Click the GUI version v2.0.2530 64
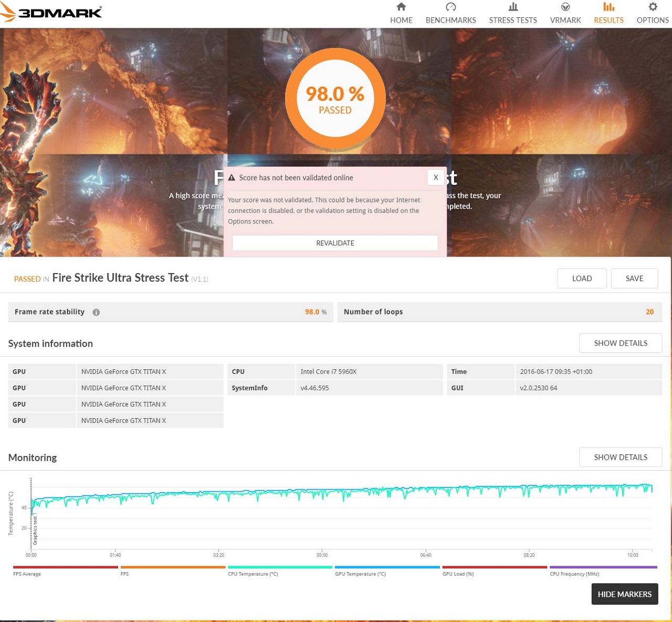This screenshot has width=672, height=622. [539, 388]
